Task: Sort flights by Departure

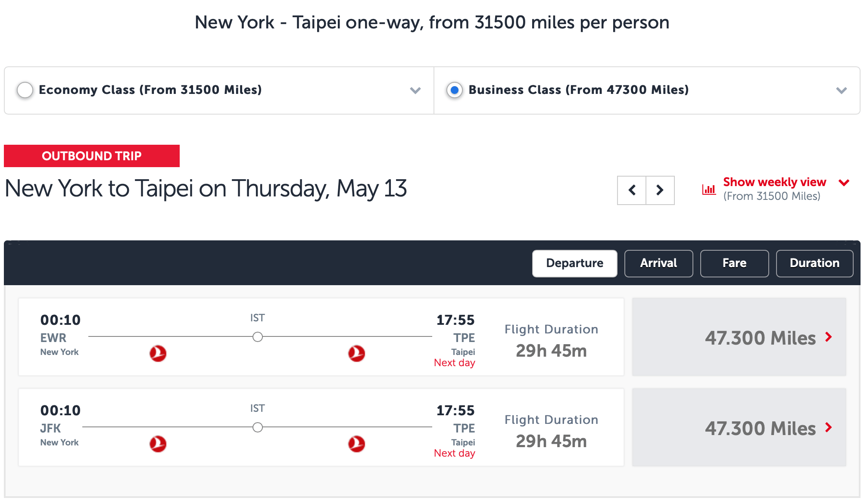Action: coord(575,263)
